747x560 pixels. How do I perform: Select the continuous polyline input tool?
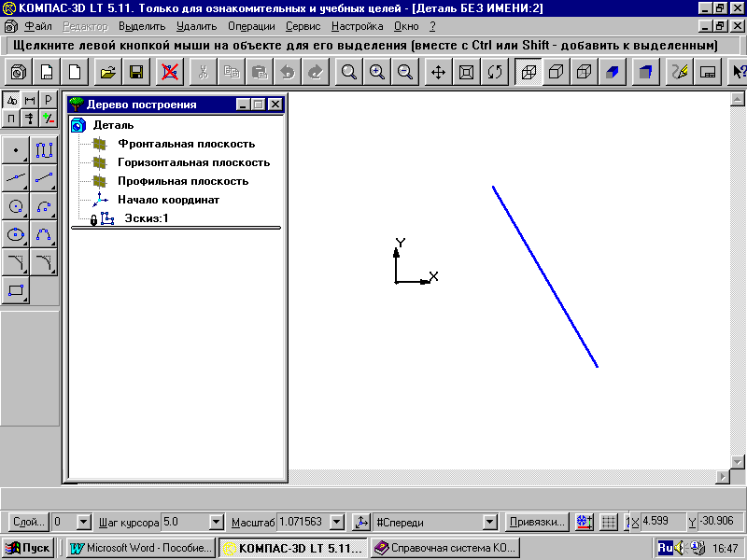point(44,150)
